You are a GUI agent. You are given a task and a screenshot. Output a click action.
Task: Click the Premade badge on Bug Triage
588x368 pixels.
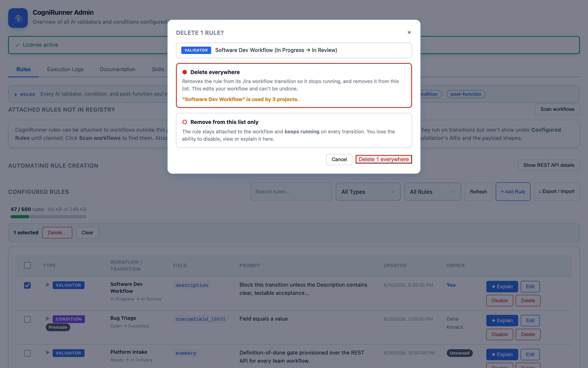click(x=58, y=327)
